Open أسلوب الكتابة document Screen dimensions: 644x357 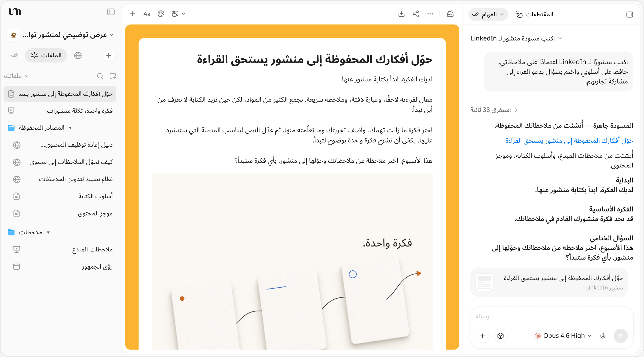(x=60, y=196)
